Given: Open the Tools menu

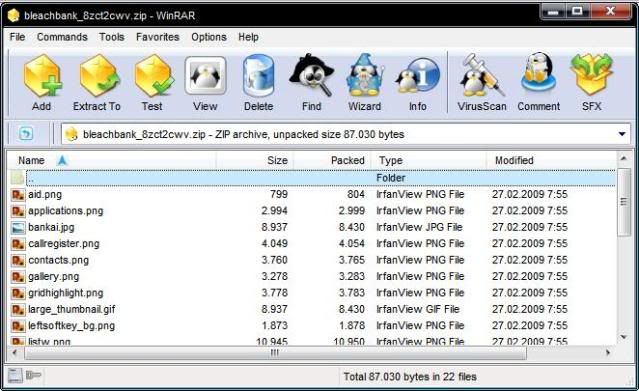Looking at the screenshot, I should [111, 37].
